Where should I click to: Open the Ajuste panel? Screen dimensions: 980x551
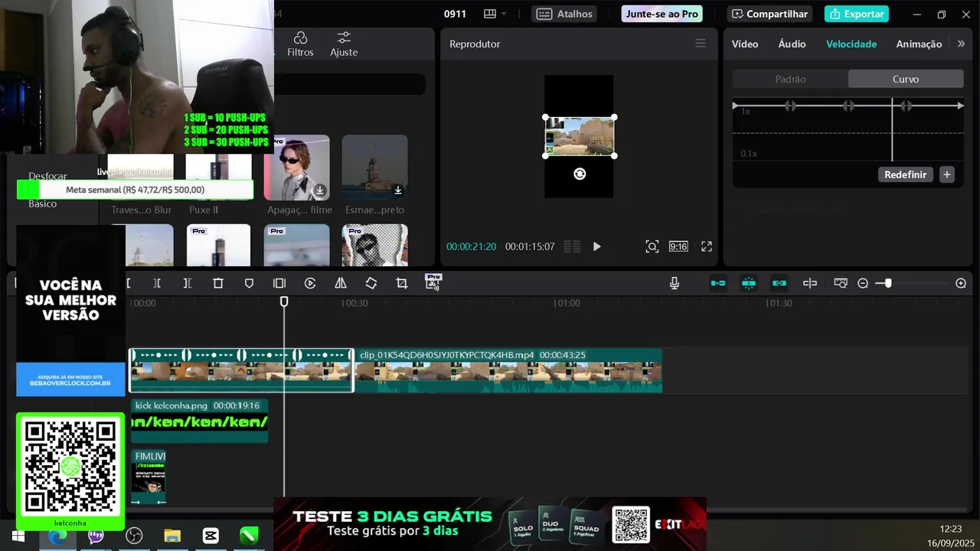[x=344, y=44]
